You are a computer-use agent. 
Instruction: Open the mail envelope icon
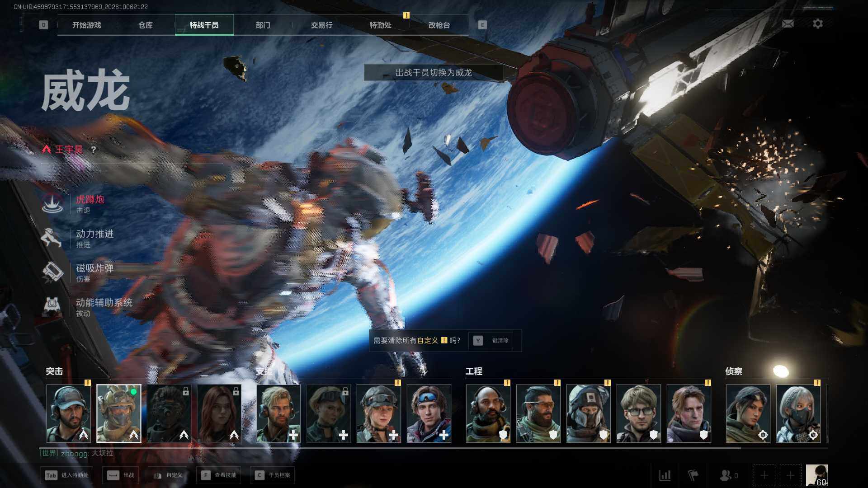[x=788, y=23]
